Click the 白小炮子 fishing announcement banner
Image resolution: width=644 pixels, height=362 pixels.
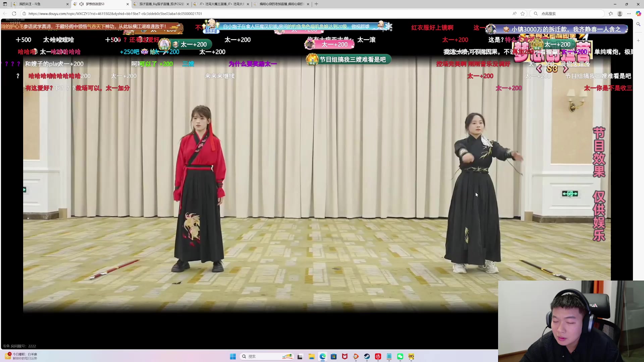296,26
